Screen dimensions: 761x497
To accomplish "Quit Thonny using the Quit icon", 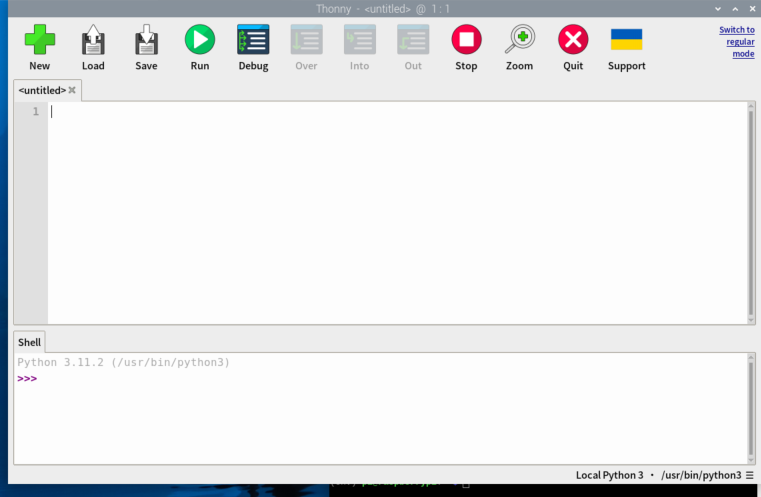I will [x=573, y=39].
